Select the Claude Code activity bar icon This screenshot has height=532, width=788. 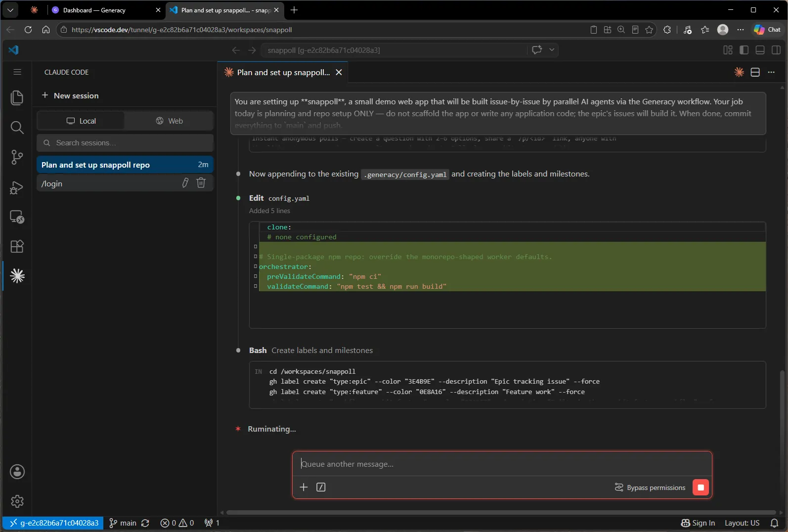pos(17,276)
